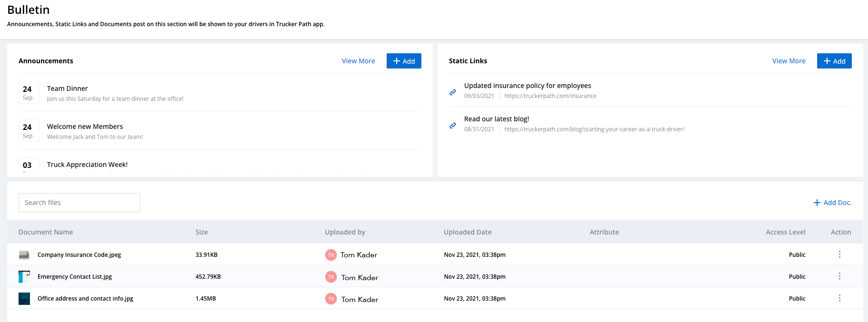Click link icon beside Read our latest blog

(x=453, y=126)
